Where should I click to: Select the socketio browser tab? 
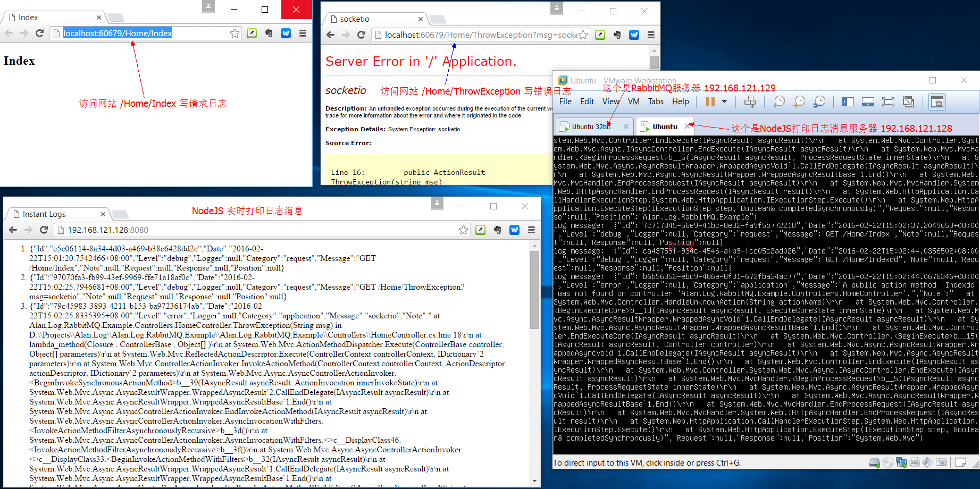click(x=375, y=19)
